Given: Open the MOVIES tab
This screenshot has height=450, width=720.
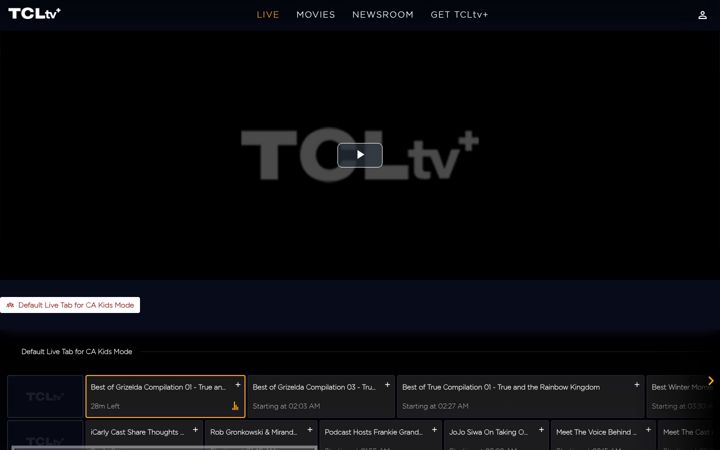Looking at the screenshot, I should tap(315, 15).
